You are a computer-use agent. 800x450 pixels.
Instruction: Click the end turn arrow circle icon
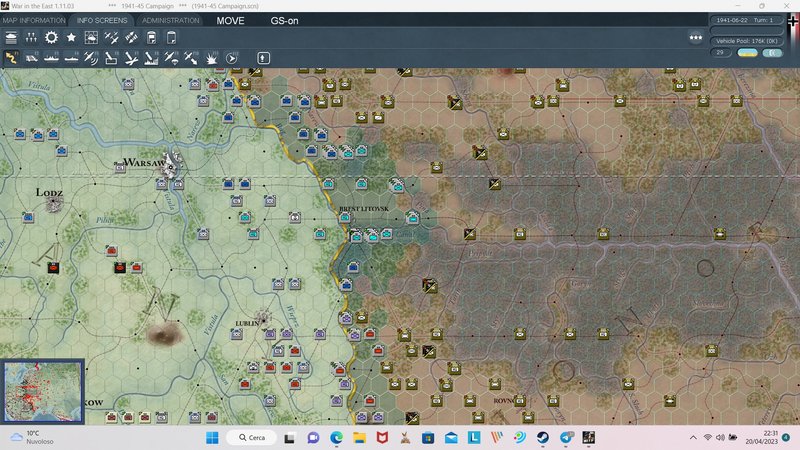coord(232,58)
